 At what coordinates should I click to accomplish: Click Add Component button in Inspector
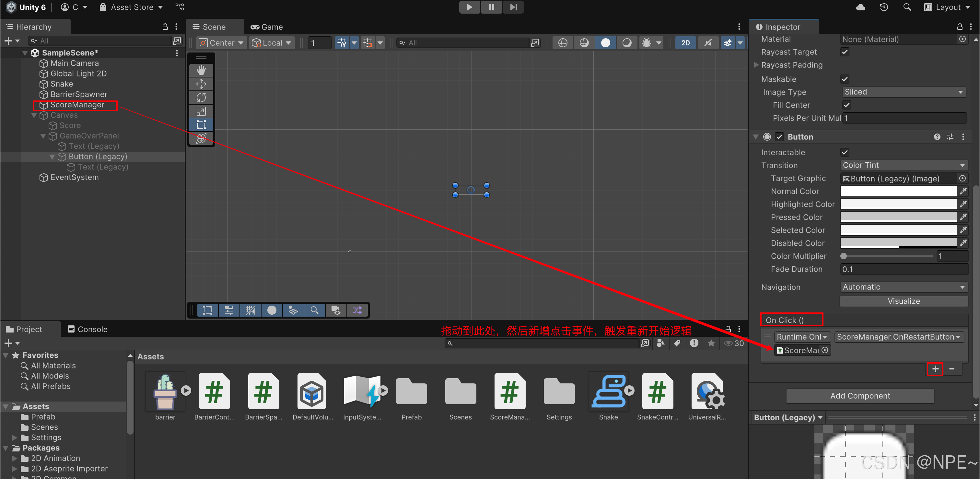click(x=860, y=395)
